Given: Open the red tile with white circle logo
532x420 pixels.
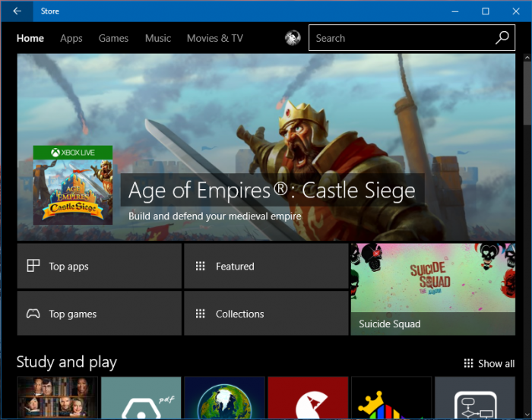Looking at the screenshot, I should click(x=308, y=397).
